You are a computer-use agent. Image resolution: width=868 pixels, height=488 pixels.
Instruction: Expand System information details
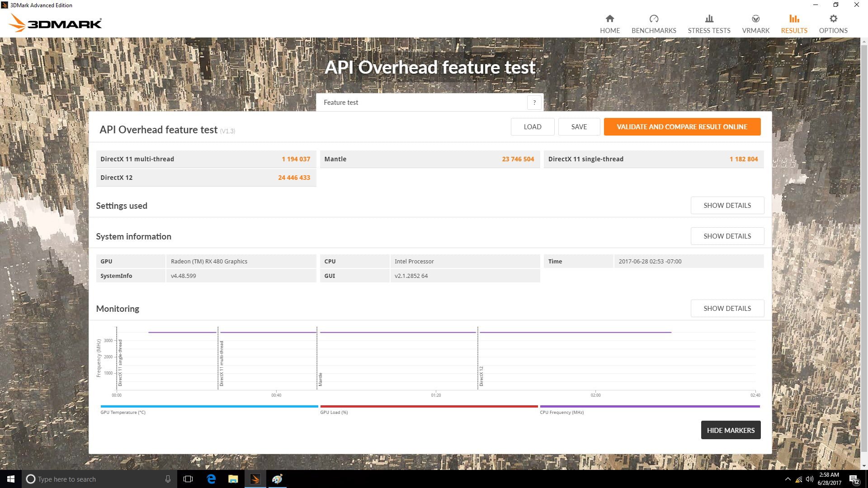coord(727,236)
